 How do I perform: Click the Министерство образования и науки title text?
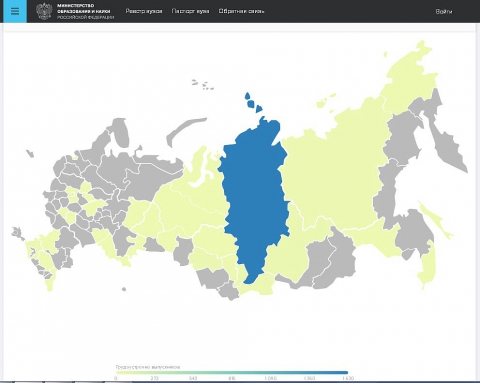(84, 9)
